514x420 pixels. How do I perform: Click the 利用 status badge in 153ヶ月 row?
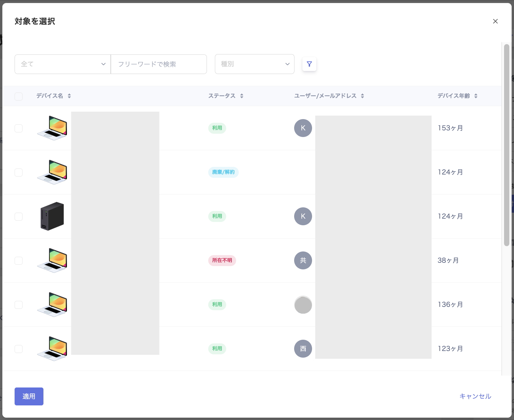[217, 128]
